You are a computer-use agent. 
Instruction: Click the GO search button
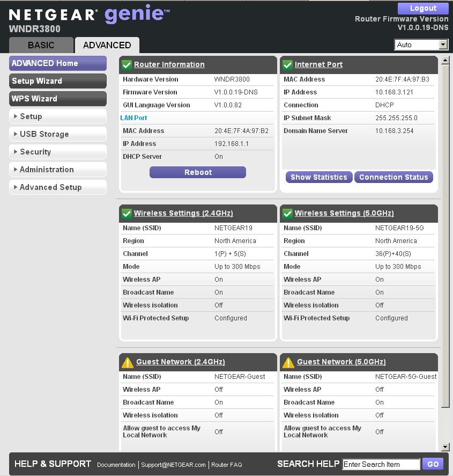pos(433,464)
